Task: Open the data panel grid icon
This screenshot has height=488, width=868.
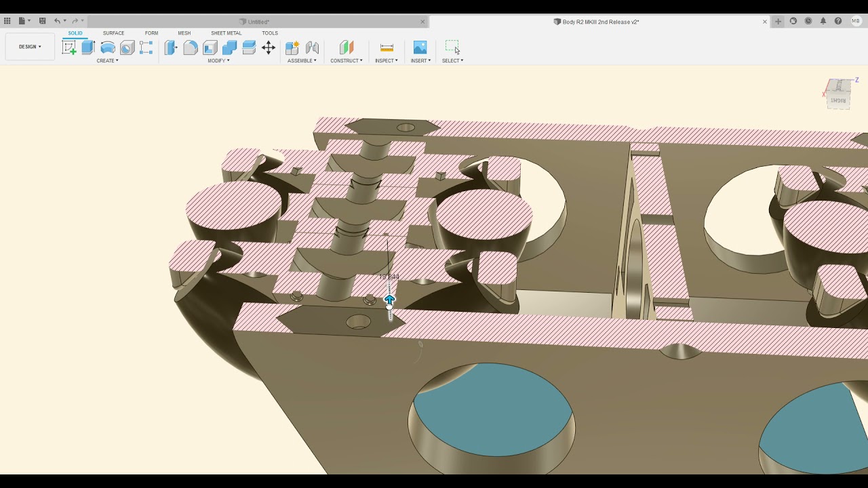Action: click(7, 21)
